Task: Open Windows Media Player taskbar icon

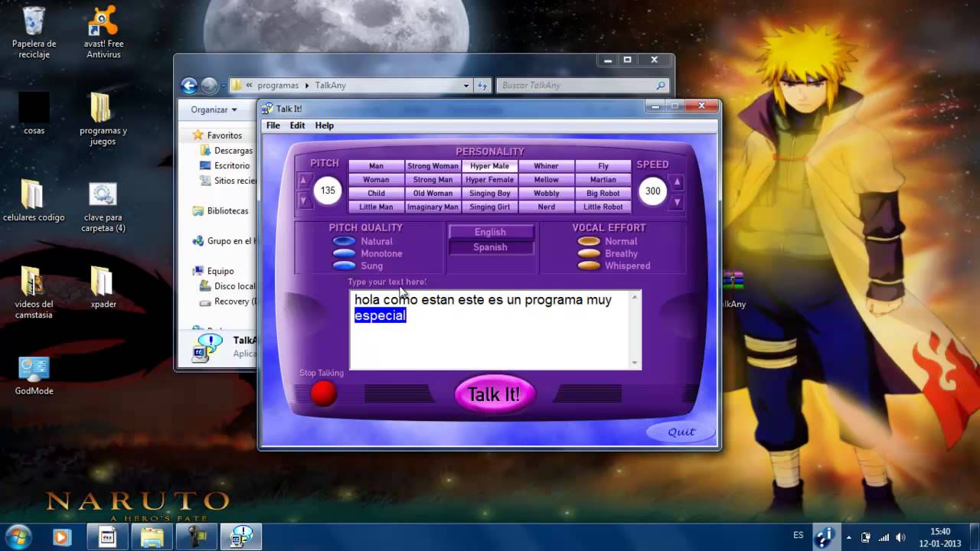Action: [x=60, y=537]
